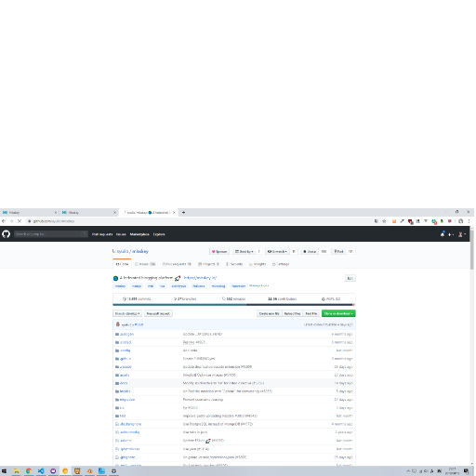
Task: Click the browser reload/stop loading icon
Action: click(x=20, y=221)
